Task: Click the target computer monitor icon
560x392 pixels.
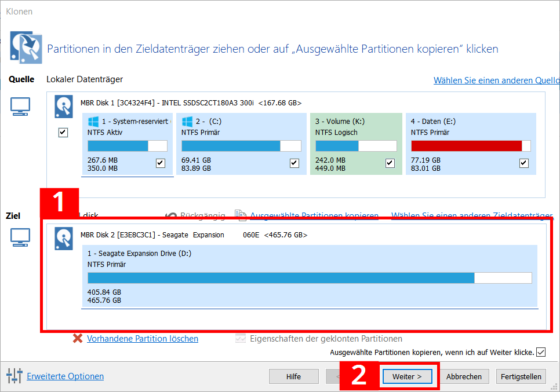Action: 20,237
